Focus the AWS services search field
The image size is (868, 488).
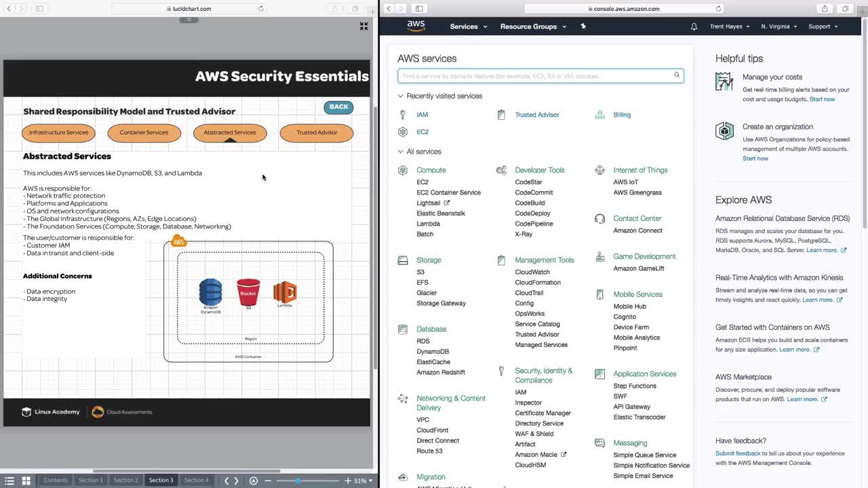click(540, 76)
